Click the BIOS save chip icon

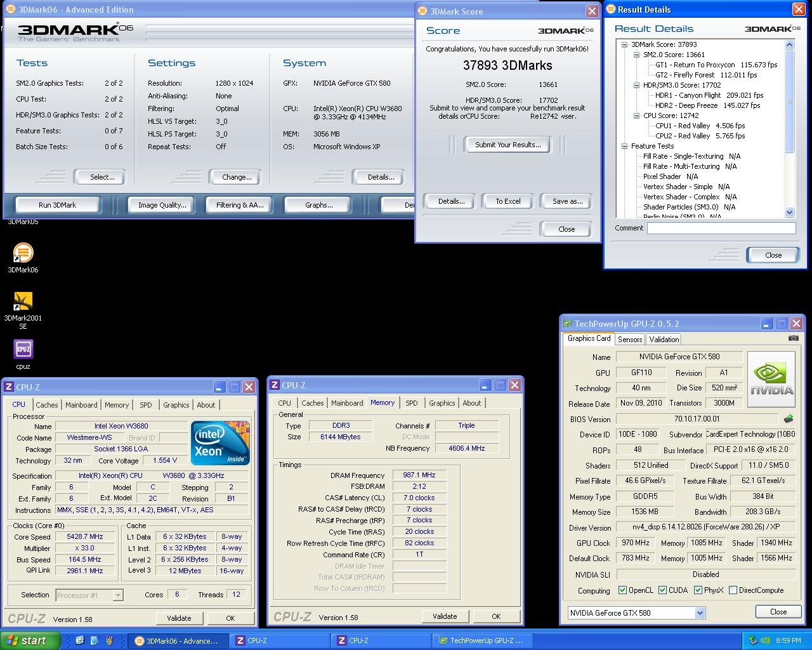(x=789, y=419)
